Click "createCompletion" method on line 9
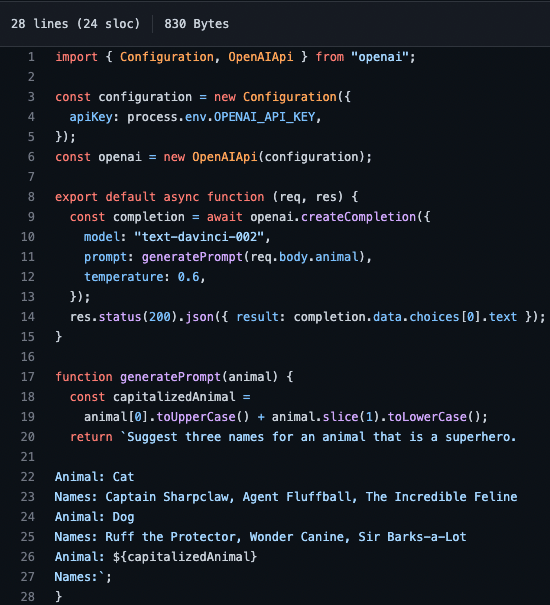Screen dimensions: 550x605 click(358, 217)
